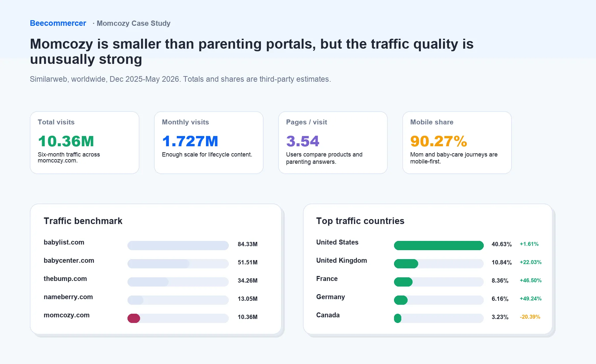Click the +22.03% change value

coord(531,262)
